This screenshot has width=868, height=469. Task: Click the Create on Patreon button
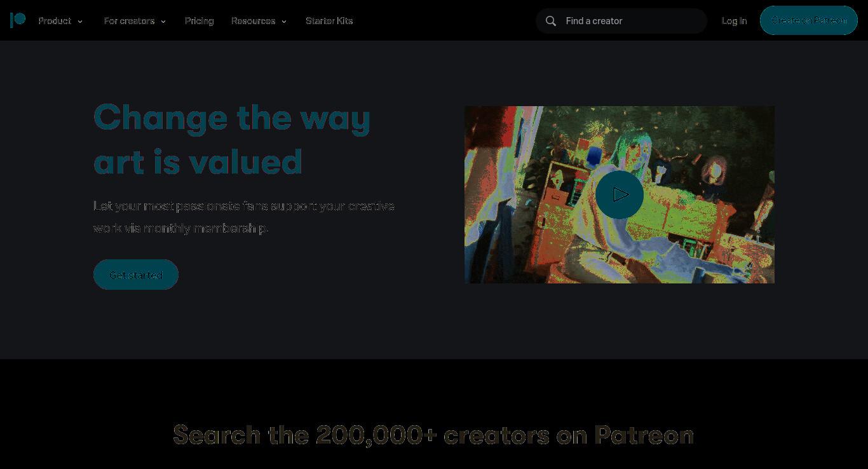(x=809, y=20)
